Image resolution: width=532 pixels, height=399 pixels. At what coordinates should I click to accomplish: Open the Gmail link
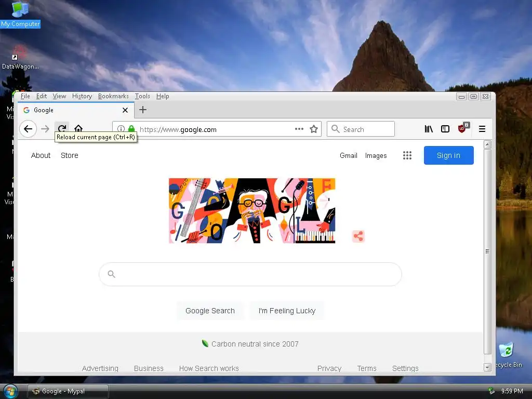(349, 155)
